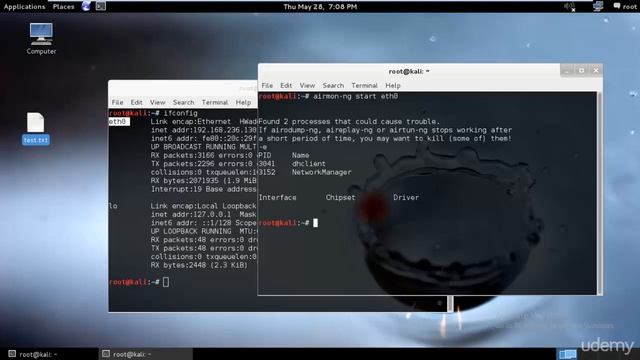Click the workspace switcher in bottom panel
Viewport: 640px width, 360px height.
tap(567, 354)
